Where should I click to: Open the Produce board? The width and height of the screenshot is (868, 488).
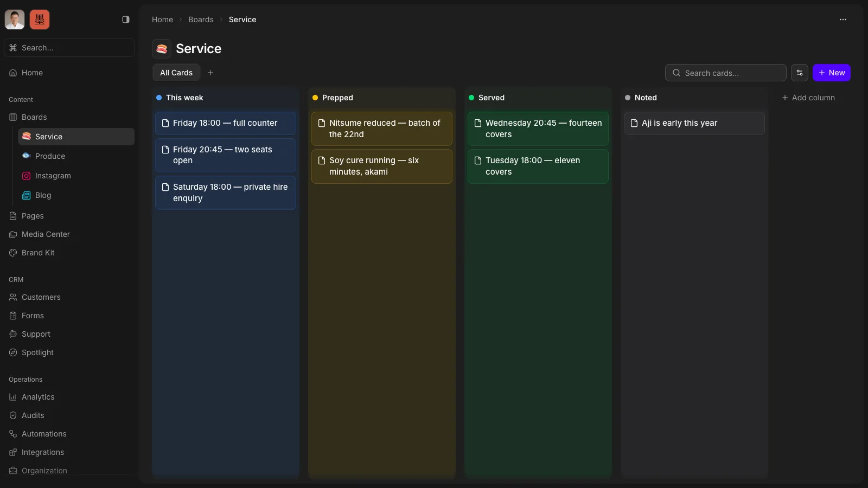76,156
